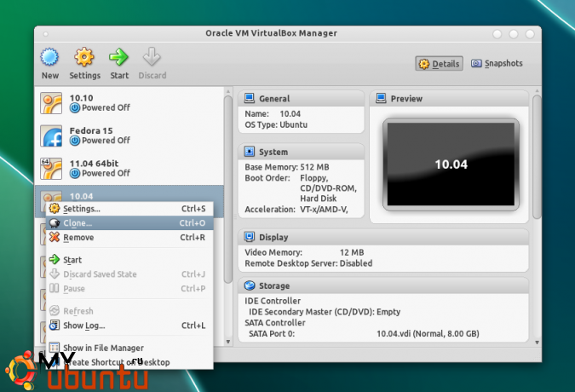Click Remote Desktop Server Disabled text
This screenshot has width=575, height=392.
tap(308, 263)
